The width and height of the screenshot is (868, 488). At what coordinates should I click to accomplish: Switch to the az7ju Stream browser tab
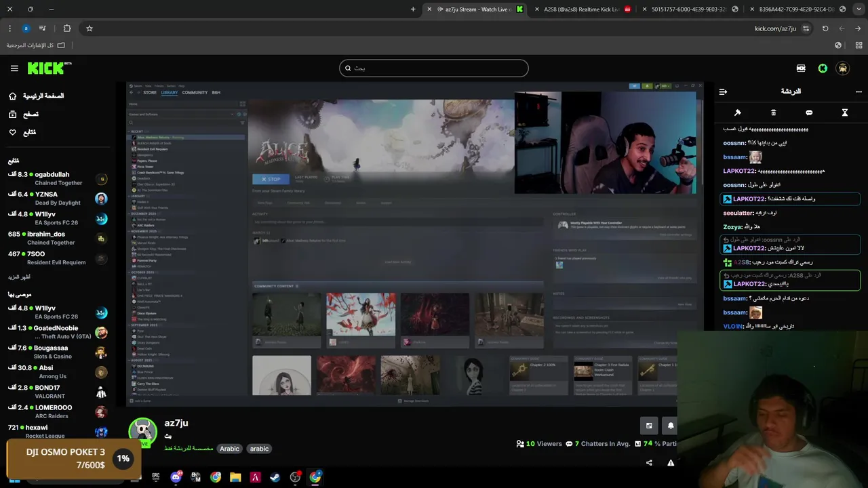pos(475,9)
